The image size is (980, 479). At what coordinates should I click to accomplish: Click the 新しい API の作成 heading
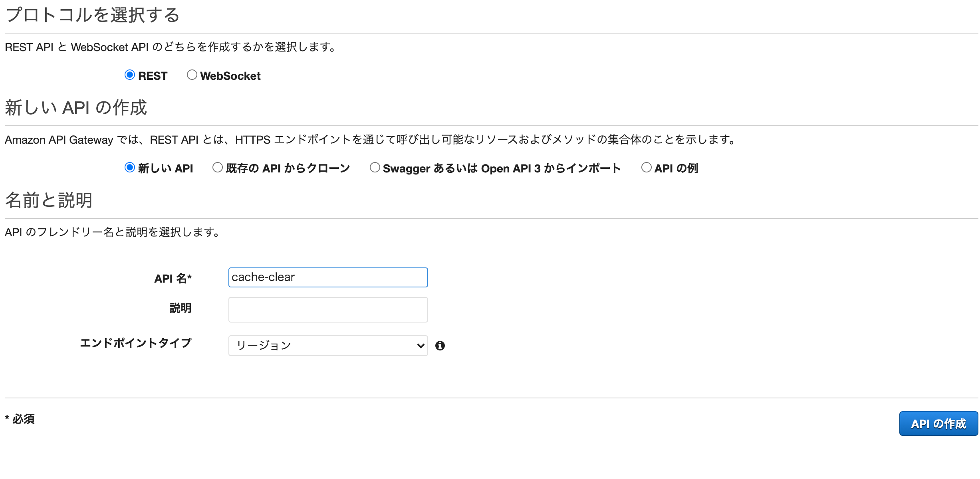(76, 108)
